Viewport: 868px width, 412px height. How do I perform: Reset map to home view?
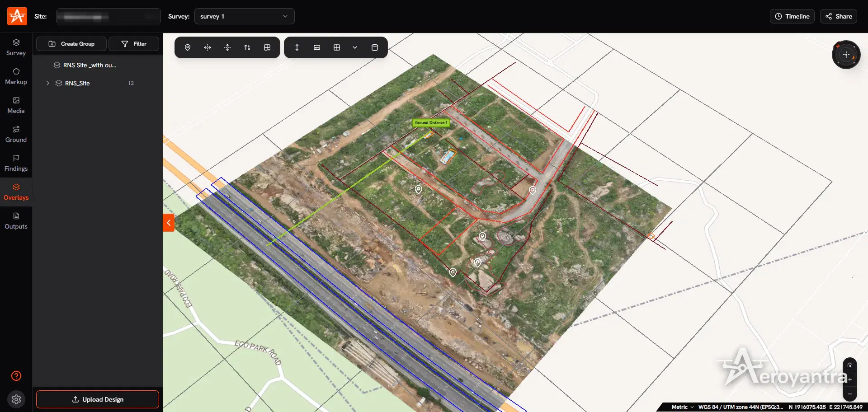[x=850, y=365]
